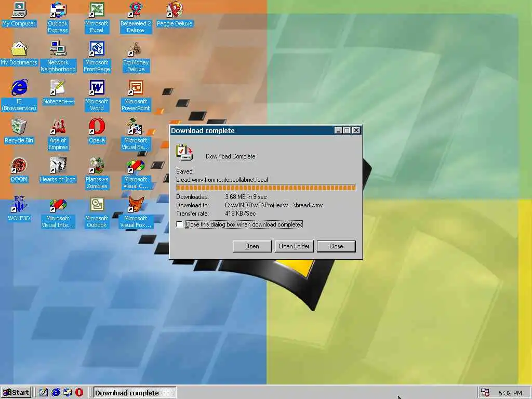The height and width of the screenshot is (399, 532).
Task: Click the Close button in download dialog
Action: pyautogui.click(x=336, y=246)
